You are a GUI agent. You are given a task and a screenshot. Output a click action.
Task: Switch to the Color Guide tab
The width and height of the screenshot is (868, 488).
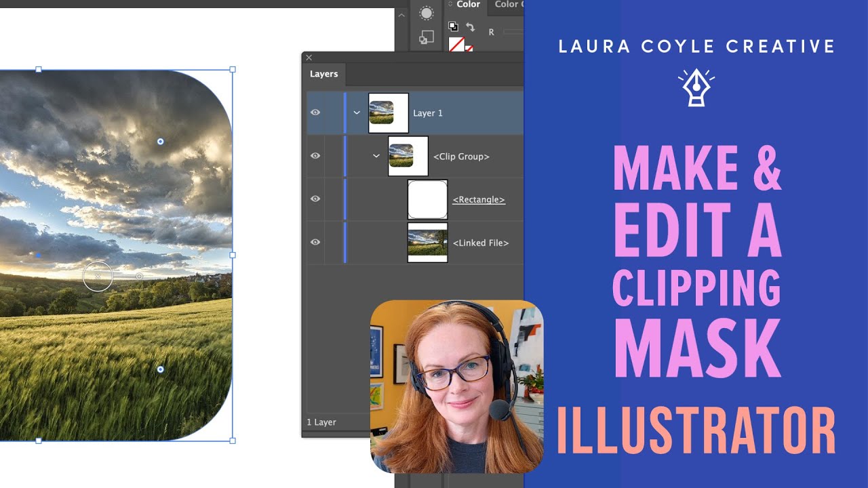coord(508,4)
